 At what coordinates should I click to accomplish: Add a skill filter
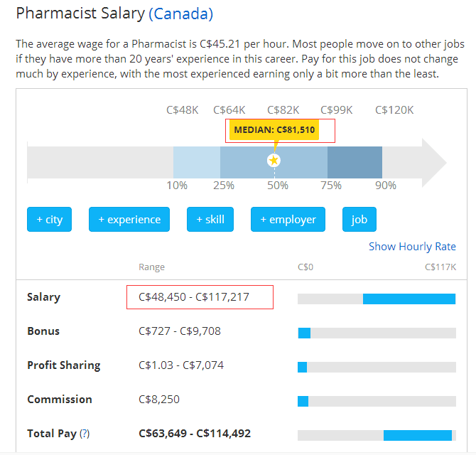coord(210,220)
